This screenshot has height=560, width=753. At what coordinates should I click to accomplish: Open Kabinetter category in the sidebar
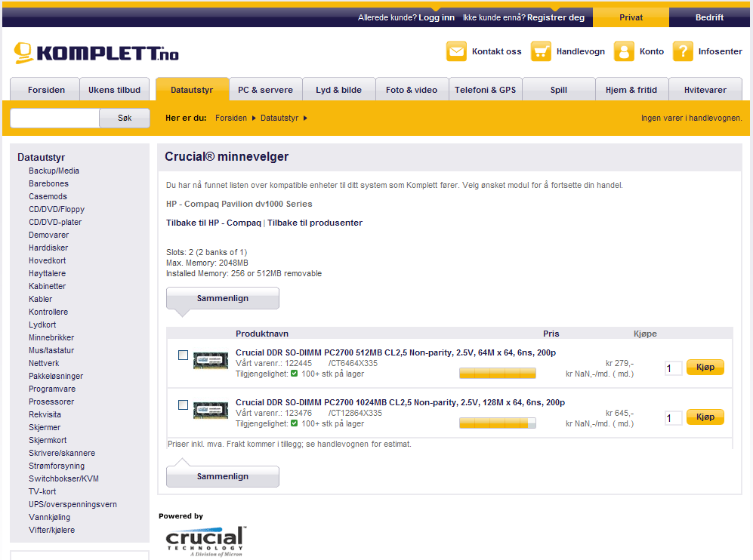coord(47,286)
